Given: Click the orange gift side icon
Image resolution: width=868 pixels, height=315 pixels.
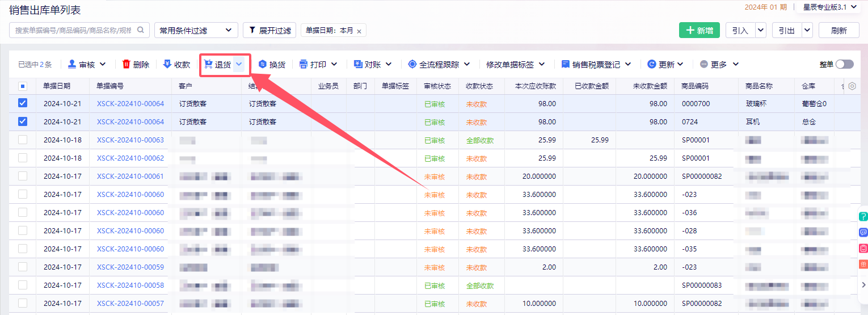Looking at the screenshot, I should [863, 264].
